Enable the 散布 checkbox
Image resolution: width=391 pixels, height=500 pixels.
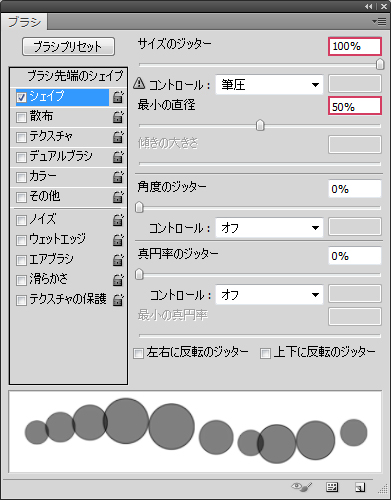click(x=21, y=117)
